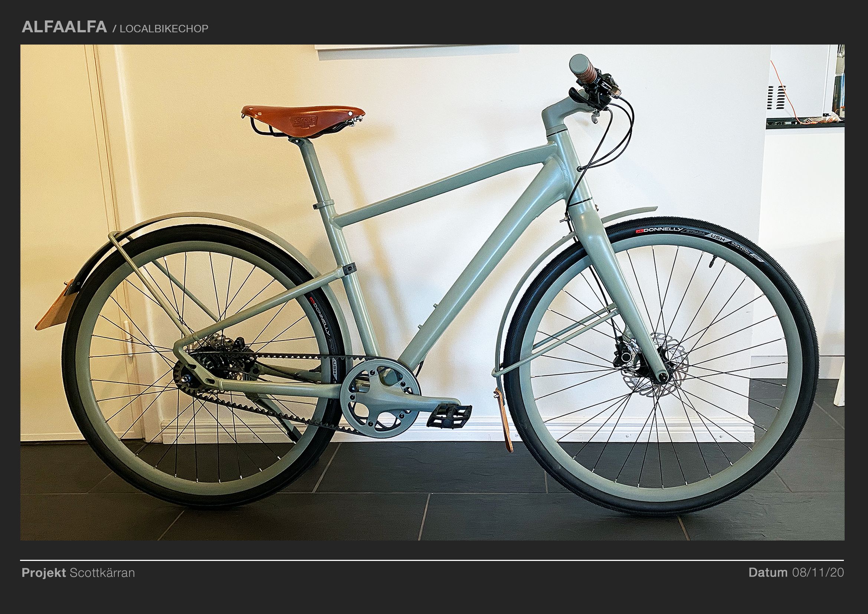Click the bicycle photo
Viewport: 868px width, 614px height.
(x=432, y=292)
